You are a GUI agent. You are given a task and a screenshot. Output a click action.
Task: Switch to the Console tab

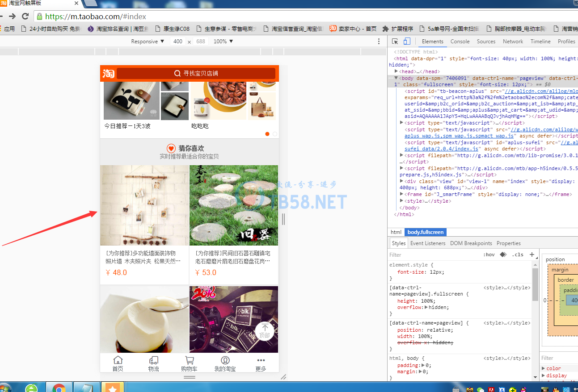click(460, 42)
